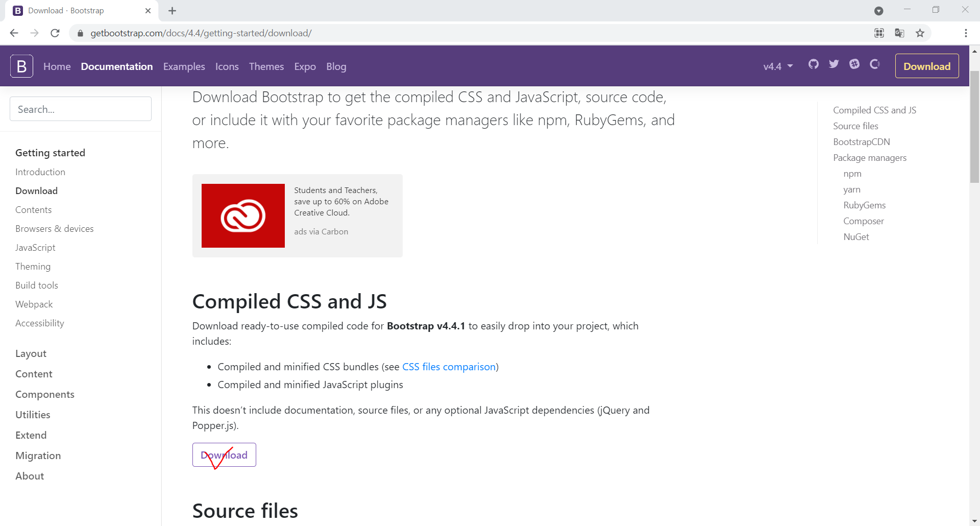Open Introduction in sidebar

40,172
